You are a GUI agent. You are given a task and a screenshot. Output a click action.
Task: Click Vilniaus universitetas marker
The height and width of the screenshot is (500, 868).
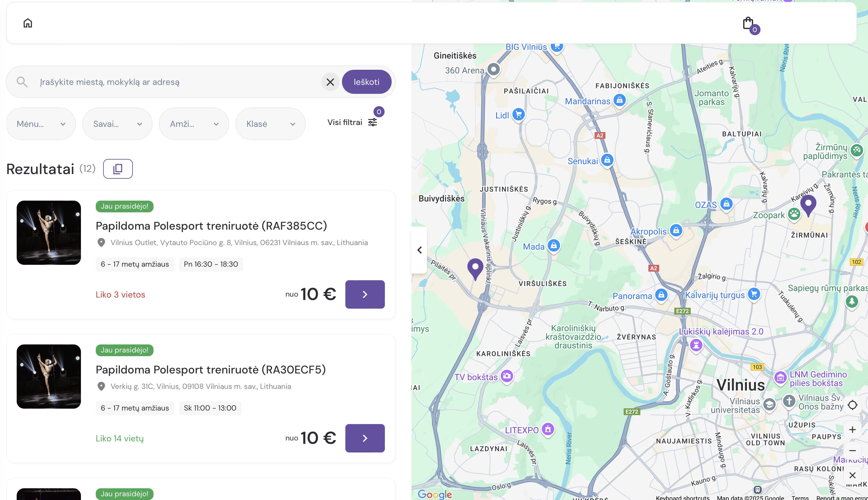point(769,405)
